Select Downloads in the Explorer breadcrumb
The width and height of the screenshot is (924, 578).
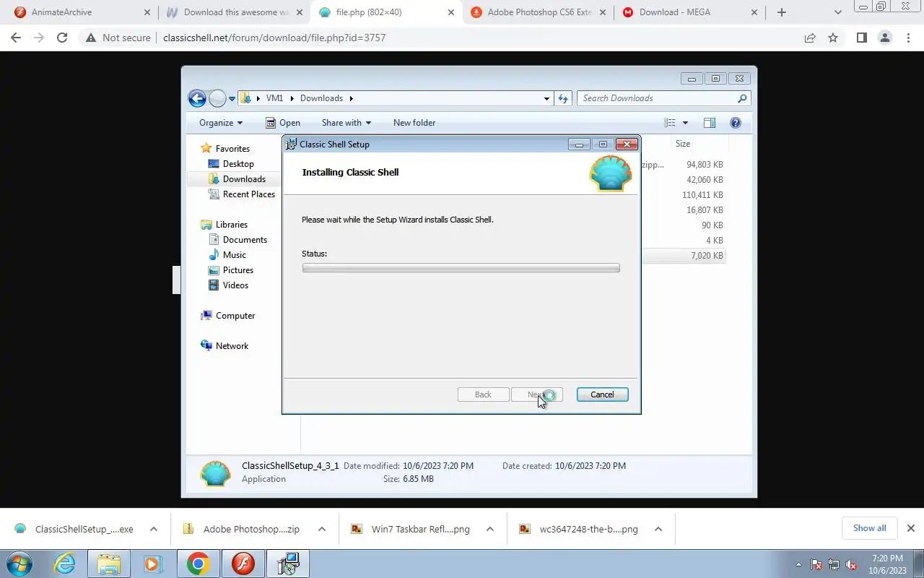coord(321,98)
